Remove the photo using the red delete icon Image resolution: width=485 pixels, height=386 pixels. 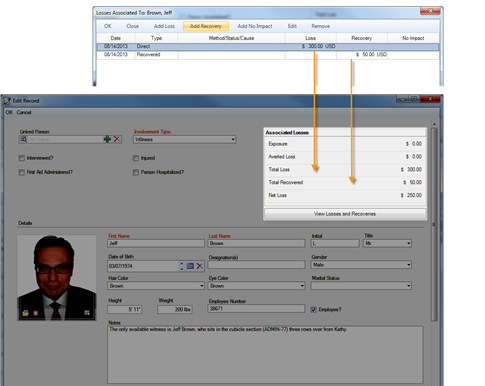coord(36,313)
